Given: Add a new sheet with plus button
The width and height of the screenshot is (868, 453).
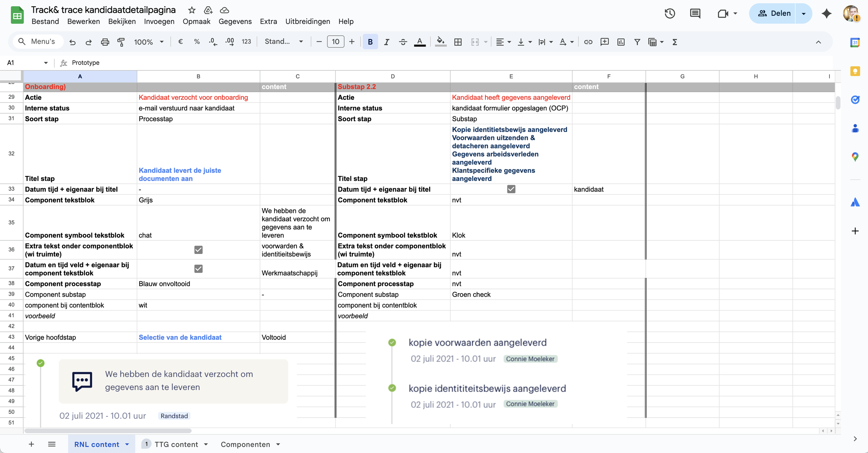Looking at the screenshot, I should click(31, 444).
